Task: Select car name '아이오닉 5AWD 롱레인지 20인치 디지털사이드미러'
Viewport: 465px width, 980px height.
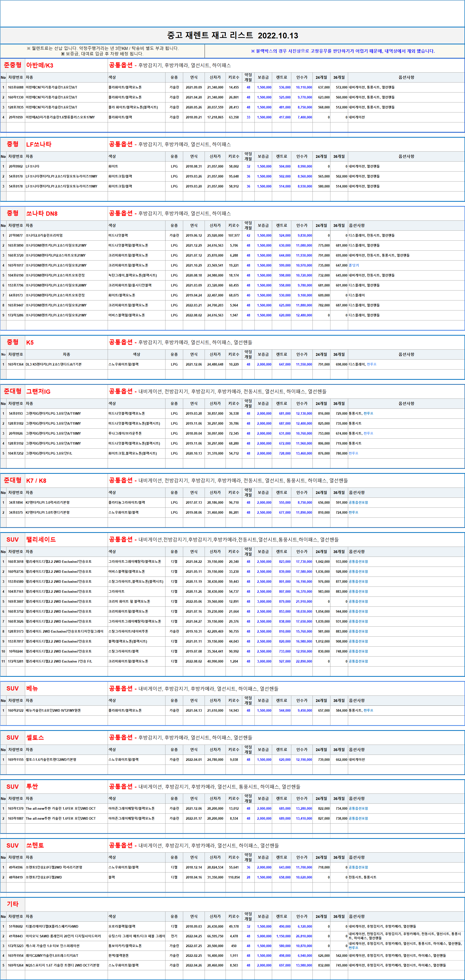Action: [x=63, y=937]
